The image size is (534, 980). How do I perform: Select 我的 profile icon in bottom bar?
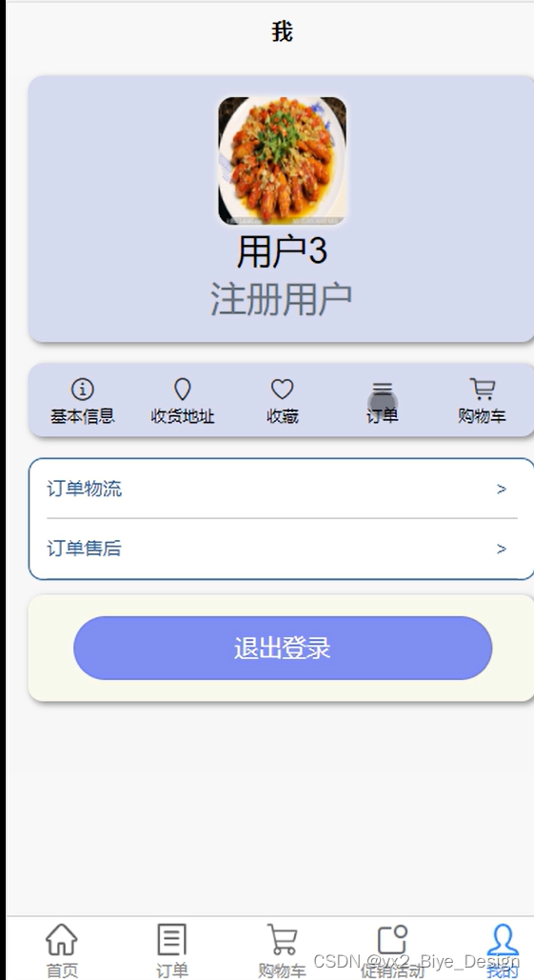(x=503, y=939)
